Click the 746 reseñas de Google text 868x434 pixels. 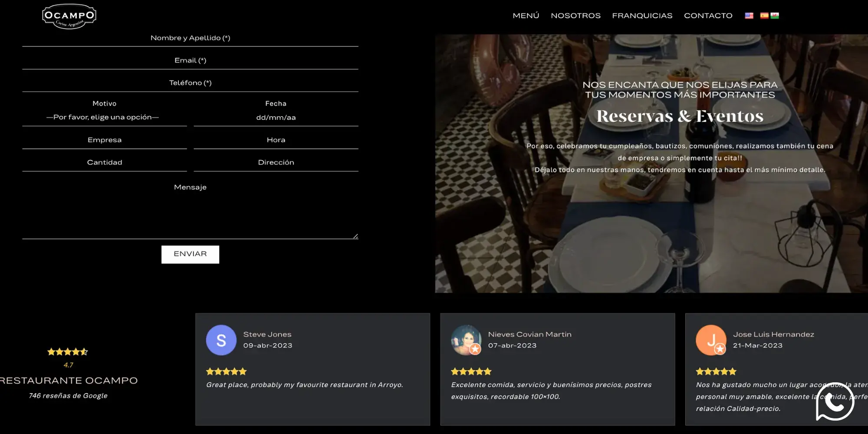(68, 396)
